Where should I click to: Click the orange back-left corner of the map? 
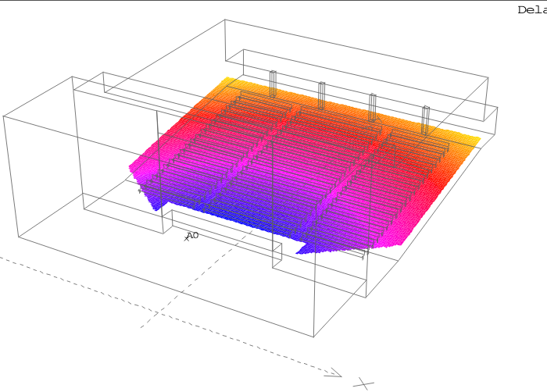228,80
